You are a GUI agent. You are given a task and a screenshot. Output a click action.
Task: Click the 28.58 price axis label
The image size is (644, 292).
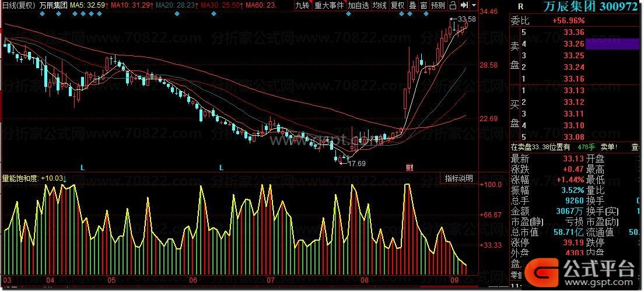click(489, 65)
